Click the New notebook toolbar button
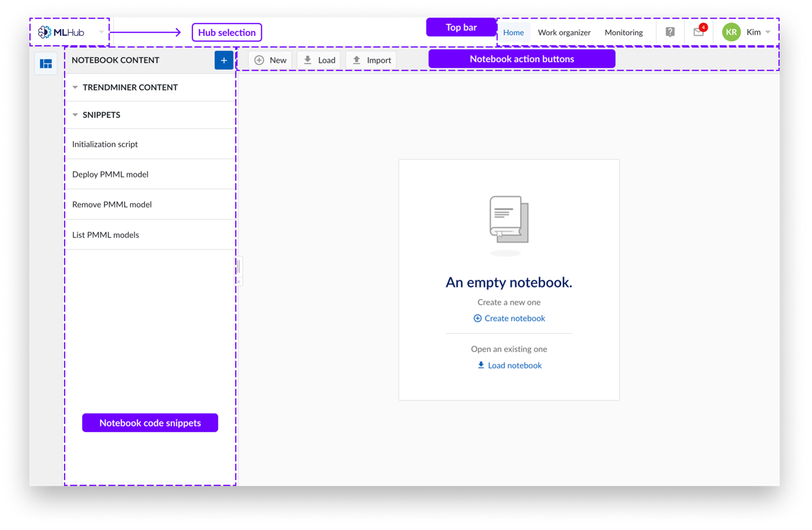812x530 pixels. [270, 60]
